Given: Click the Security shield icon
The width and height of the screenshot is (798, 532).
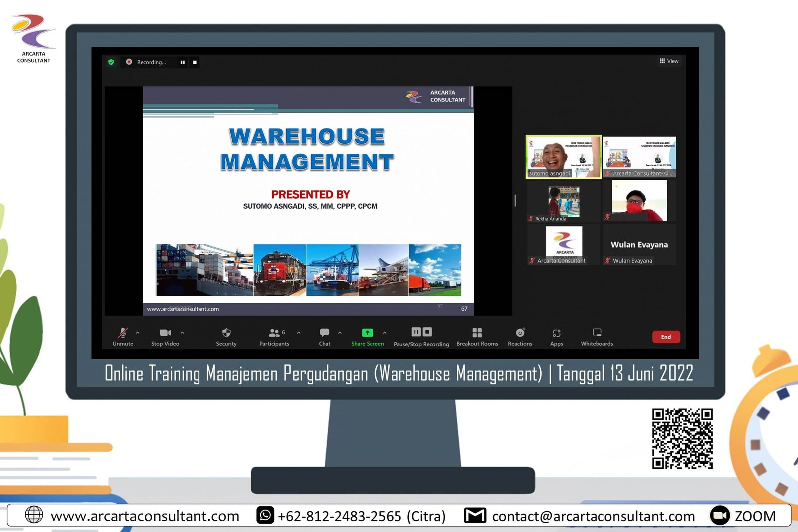Looking at the screenshot, I should (226, 333).
